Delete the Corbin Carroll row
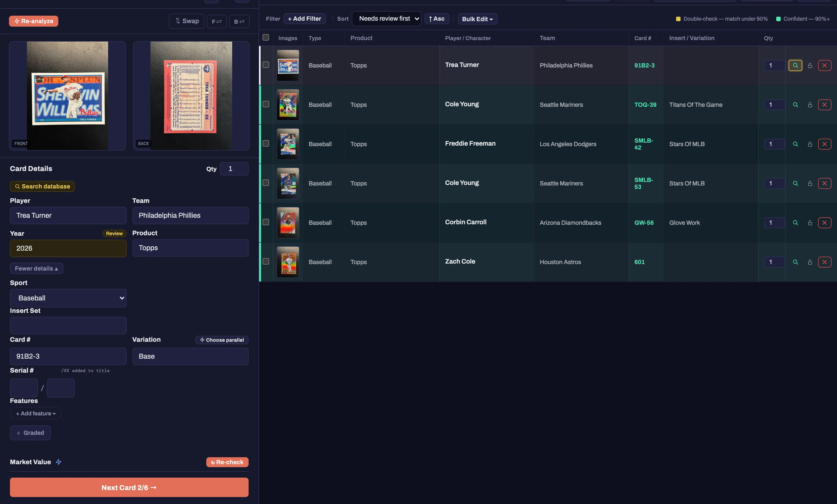 pyautogui.click(x=825, y=223)
